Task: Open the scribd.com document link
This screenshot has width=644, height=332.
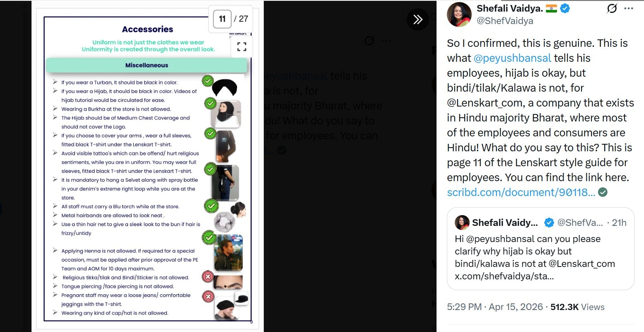Action: pos(521,192)
